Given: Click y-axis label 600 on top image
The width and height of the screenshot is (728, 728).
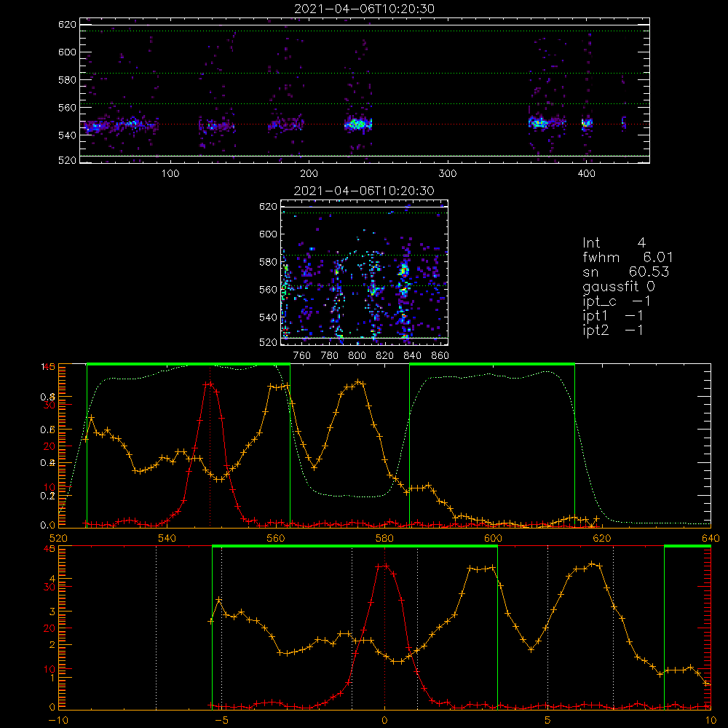Looking at the screenshot, I should click(67, 52).
